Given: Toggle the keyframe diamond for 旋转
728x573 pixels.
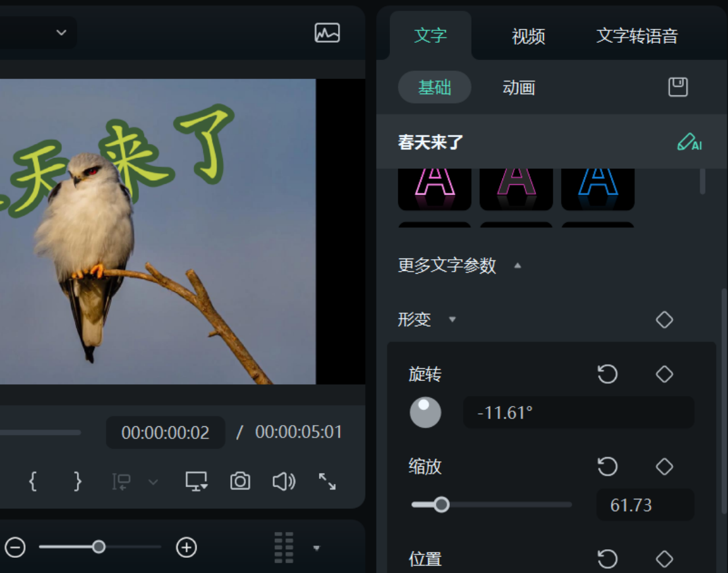Looking at the screenshot, I should click(664, 374).
